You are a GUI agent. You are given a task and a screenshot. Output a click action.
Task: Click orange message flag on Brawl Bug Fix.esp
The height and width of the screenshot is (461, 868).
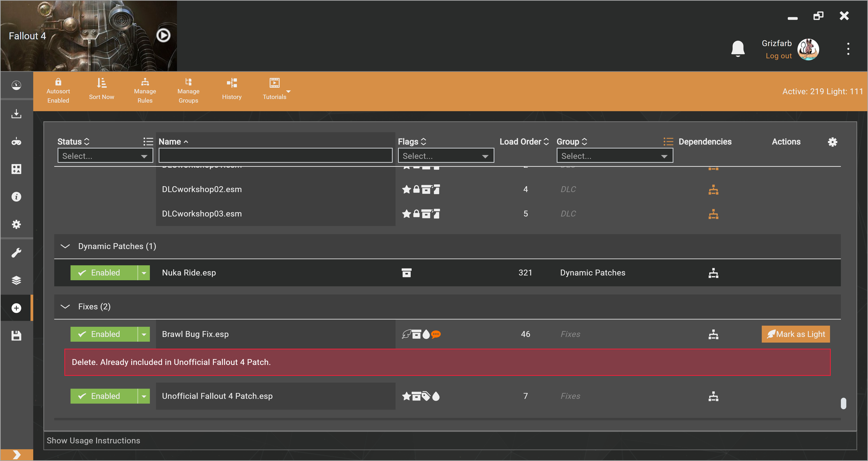(436, 334)
